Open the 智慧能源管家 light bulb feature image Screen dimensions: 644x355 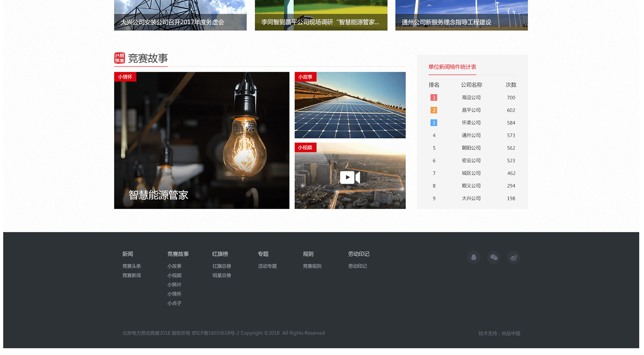tap(202, 140)
